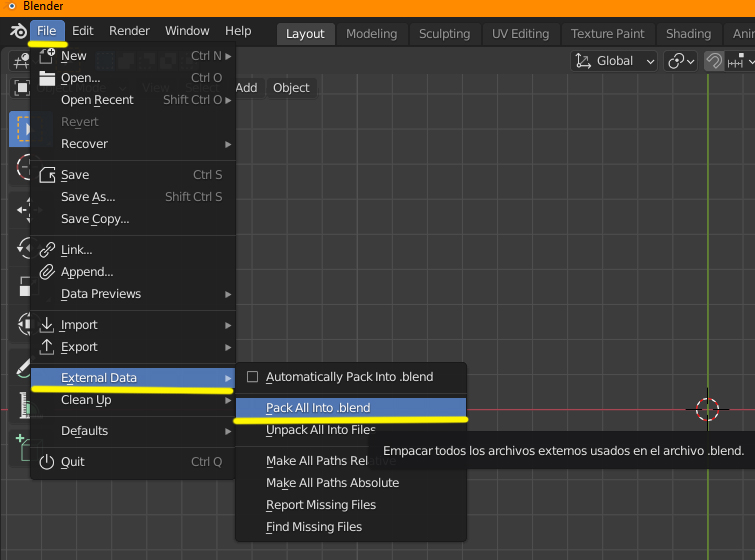
Task: Click the Quit power icon
Action: point(47,462)
